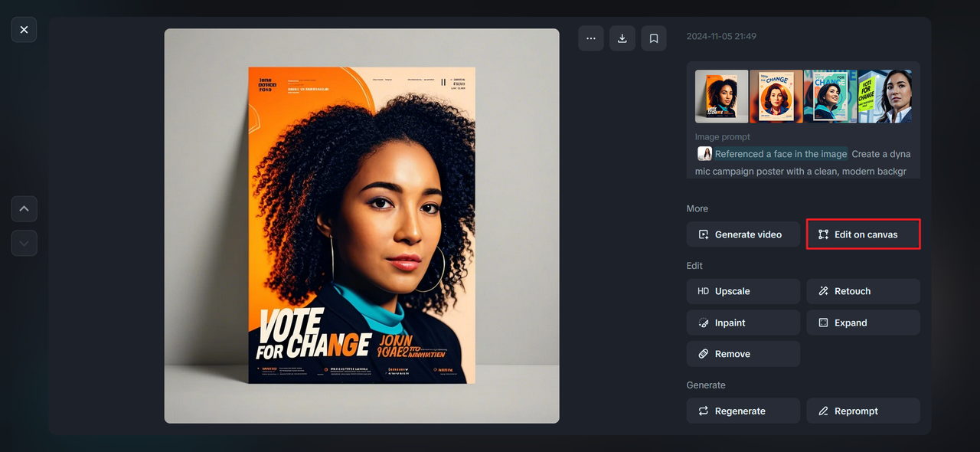Image resolution: width=980 pixels, height=452 pixels.
Task: Bookmark the generated image
Action: tap(654, 38)
